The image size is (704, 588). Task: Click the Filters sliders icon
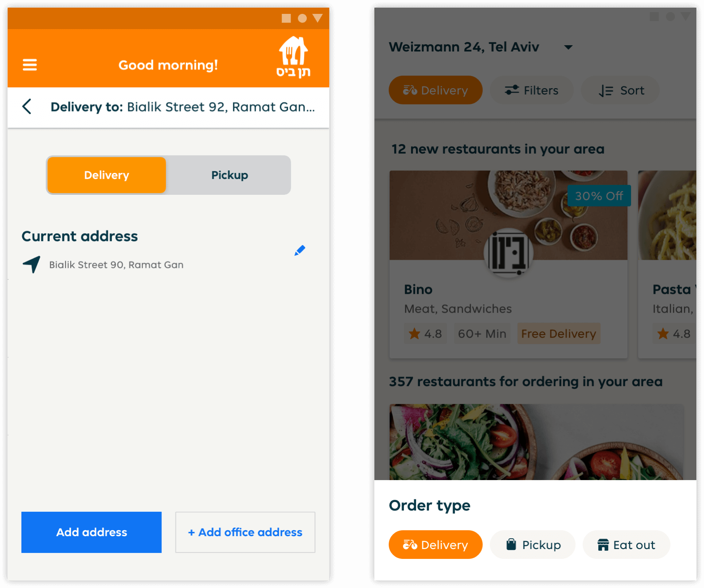tap(512, 90)
